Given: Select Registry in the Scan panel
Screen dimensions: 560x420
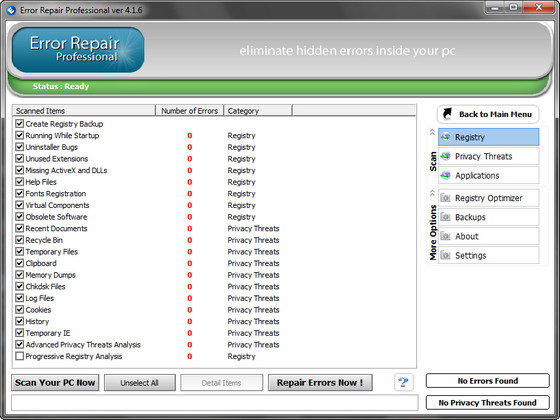Looking at the screenshot, I should [x=488, y=137].
